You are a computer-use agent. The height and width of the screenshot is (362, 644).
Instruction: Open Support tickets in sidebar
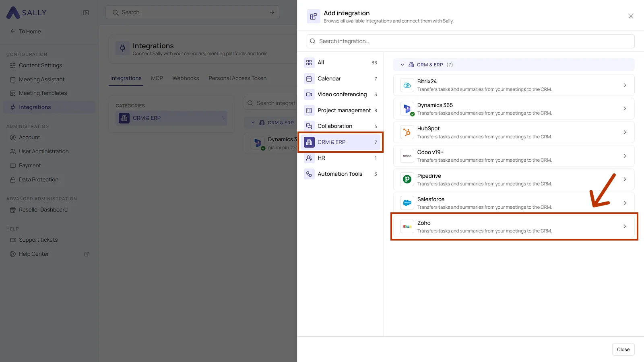(49, 240)
